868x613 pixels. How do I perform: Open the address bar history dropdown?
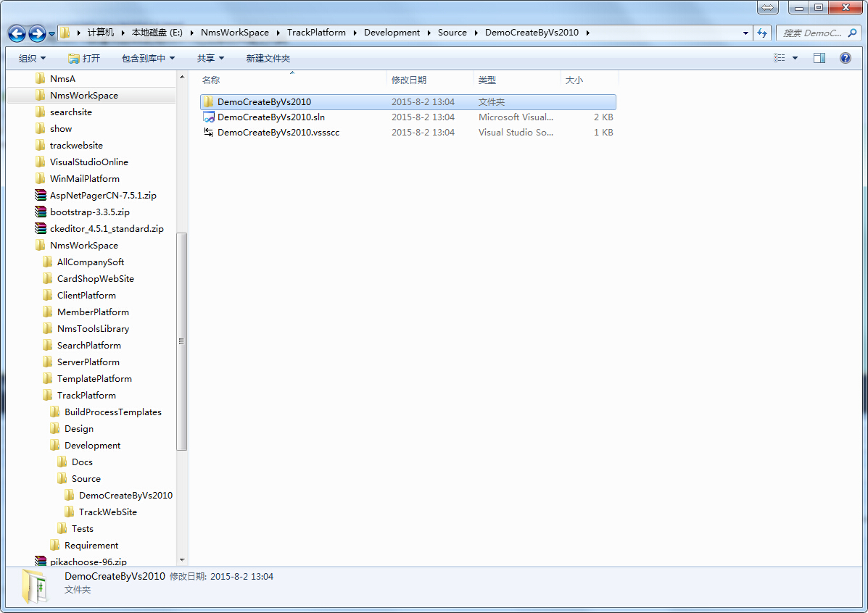point(745,33)
